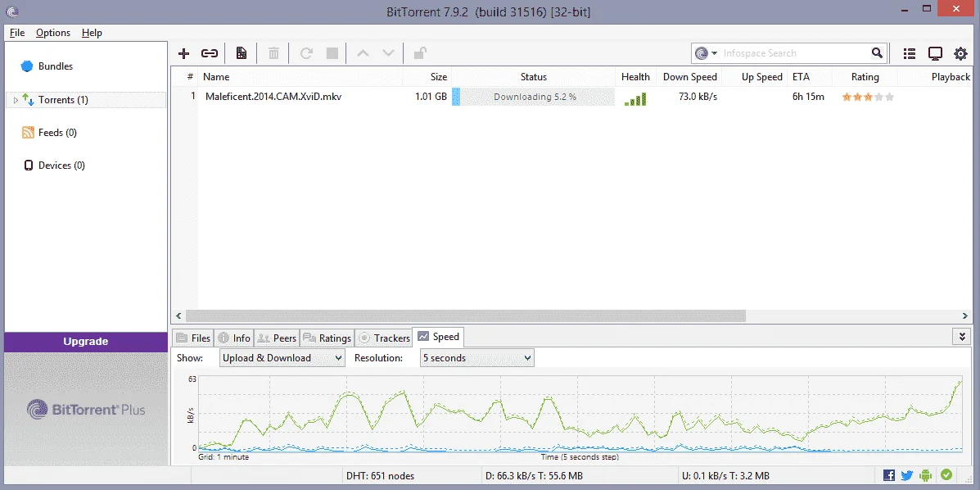Click the 73.0 kB/s down speed cell

pyautogui.click(x=698, y=97)
